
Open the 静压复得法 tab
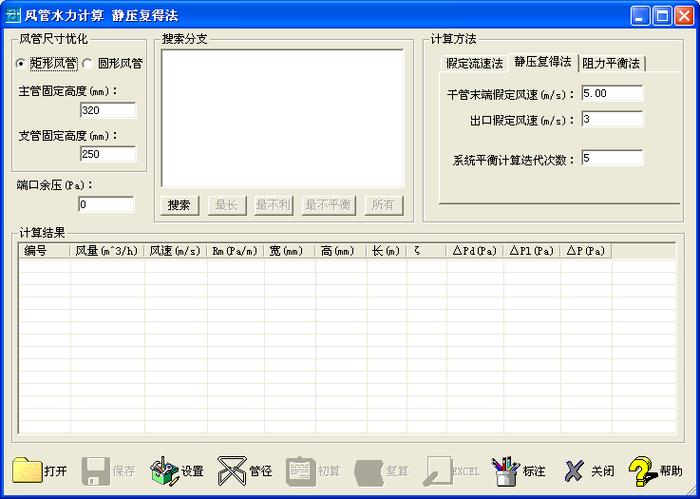[542, 62]
